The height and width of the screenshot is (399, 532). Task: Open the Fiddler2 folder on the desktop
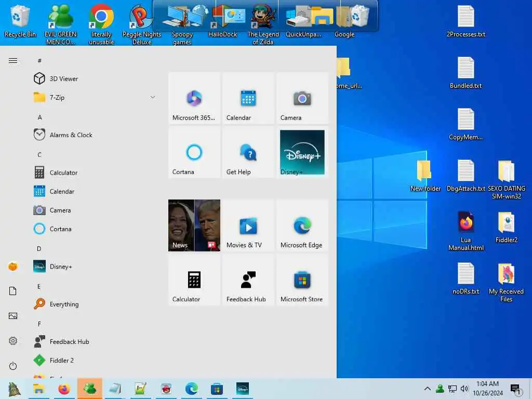click(506, 228)
